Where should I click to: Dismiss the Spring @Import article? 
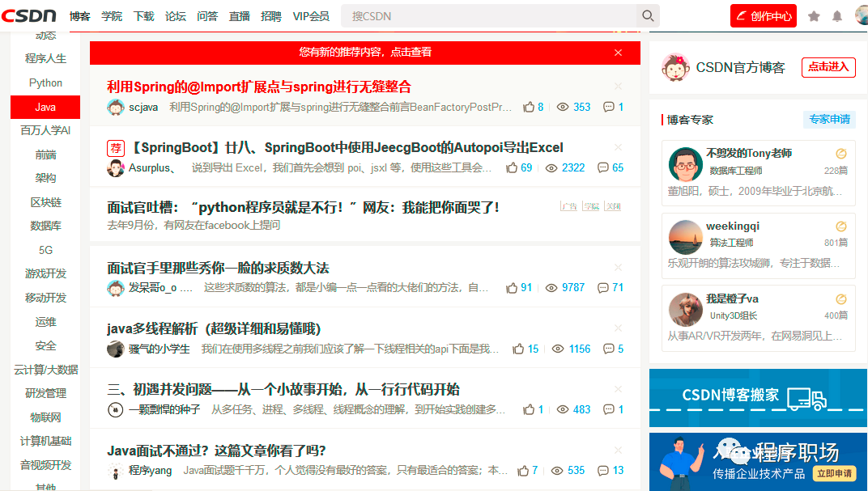(619, 87)
